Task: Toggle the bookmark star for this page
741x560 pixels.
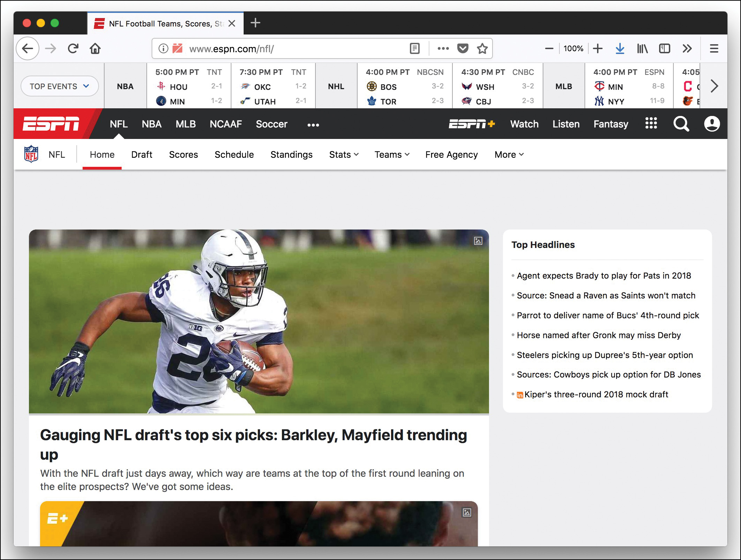Action: (482, 48)
